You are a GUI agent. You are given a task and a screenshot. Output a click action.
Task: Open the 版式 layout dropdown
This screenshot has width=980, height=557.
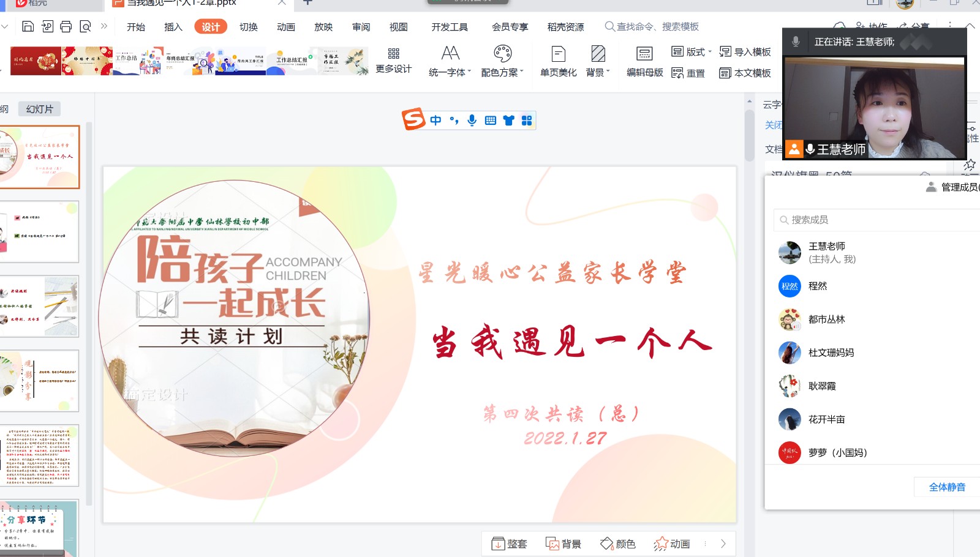point(692,51)
